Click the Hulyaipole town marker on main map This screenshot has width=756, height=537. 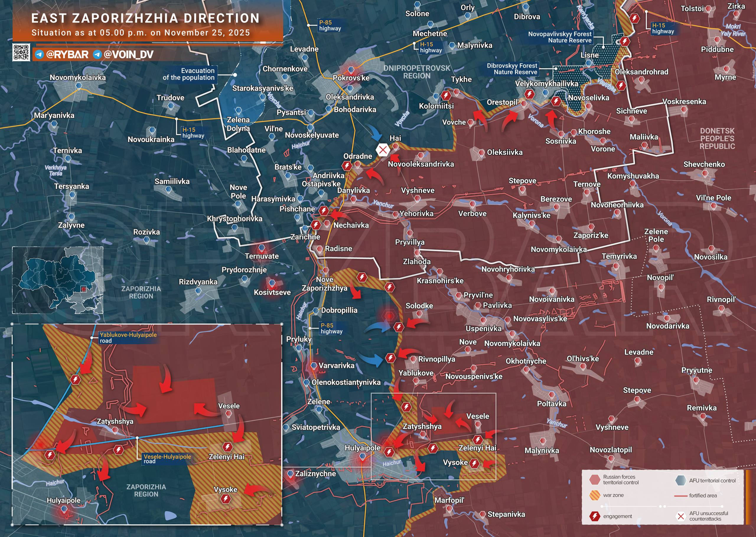(363, 456)
